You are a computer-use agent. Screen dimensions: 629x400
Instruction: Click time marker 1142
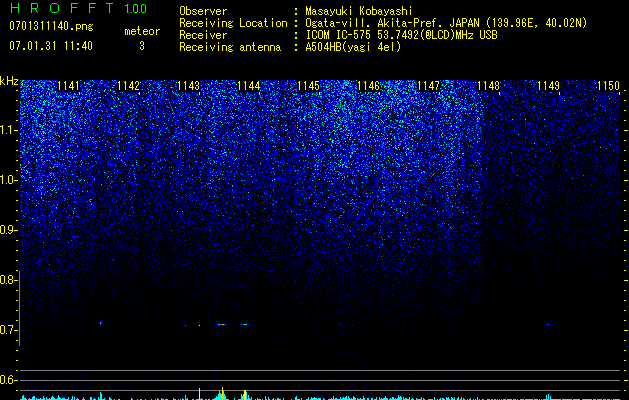(128, 86)
